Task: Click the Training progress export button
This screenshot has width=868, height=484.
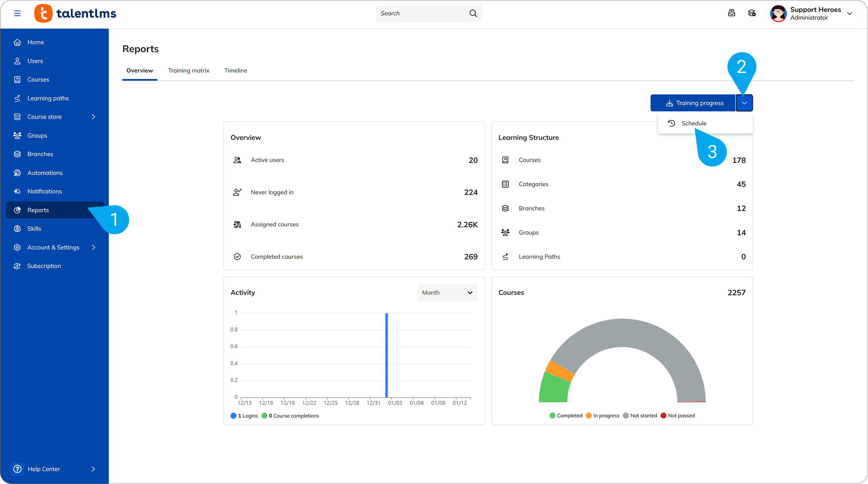Action: coord(693,103)
